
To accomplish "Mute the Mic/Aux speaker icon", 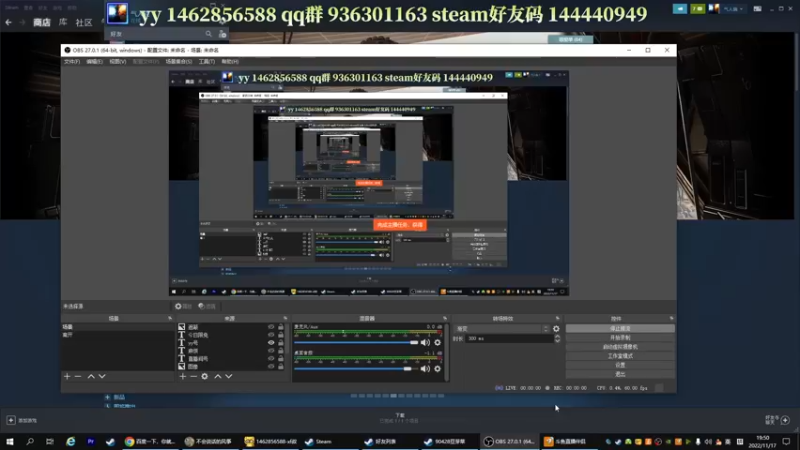I will click(x=425, y=342).
